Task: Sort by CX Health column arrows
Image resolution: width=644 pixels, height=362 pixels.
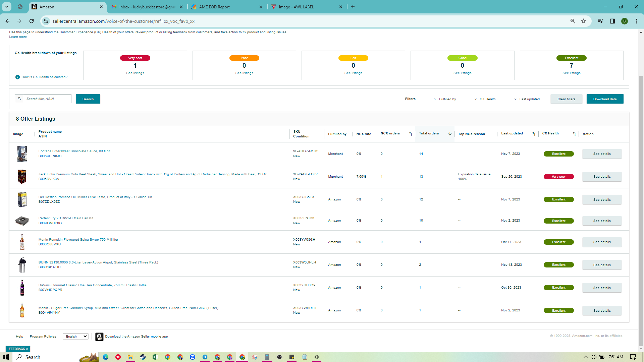Action: click(574, 134)
